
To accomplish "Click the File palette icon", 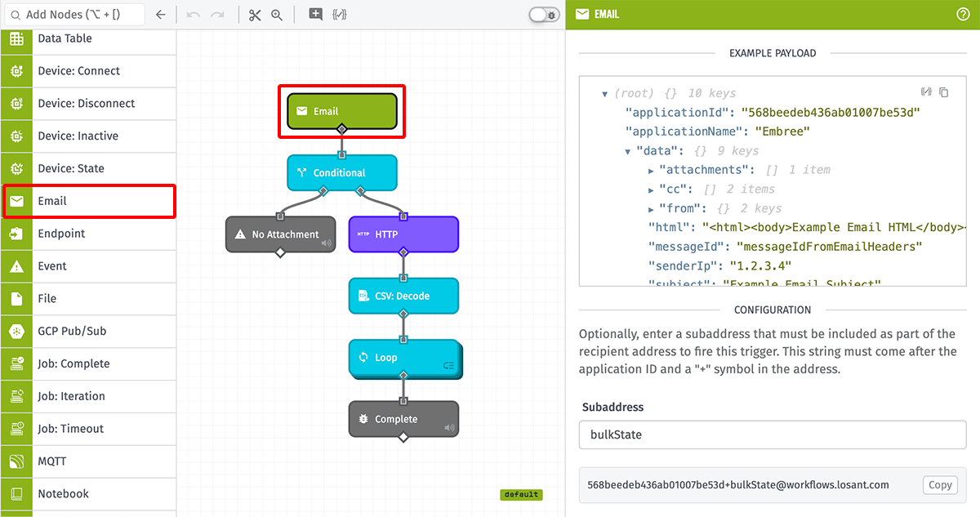I will (16, 299).
